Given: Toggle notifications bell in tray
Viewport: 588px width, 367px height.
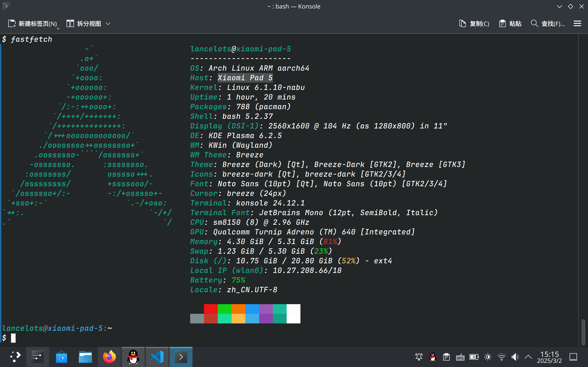Looking at the screenshot, I should point(419,357).
